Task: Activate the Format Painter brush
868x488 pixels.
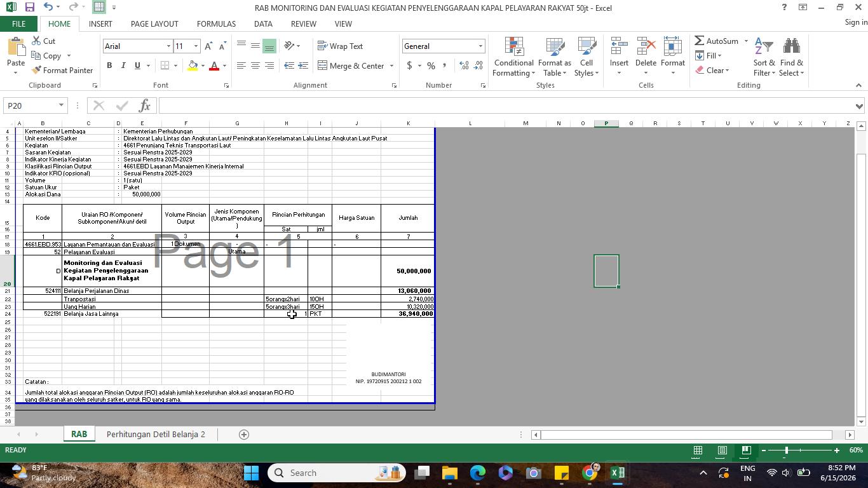Action: coord(62,70)
